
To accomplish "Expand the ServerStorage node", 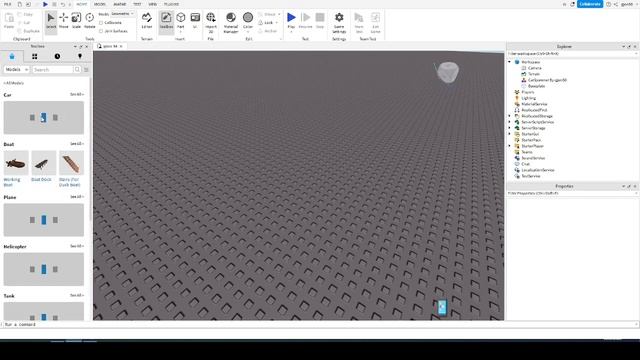I will pyautogui.click(x=509, y=128).
